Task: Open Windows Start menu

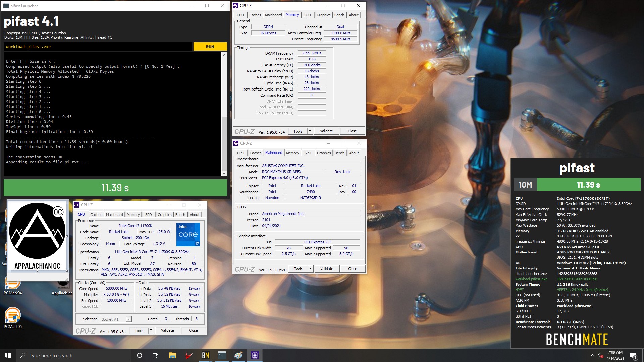Action: pos(8,355)
